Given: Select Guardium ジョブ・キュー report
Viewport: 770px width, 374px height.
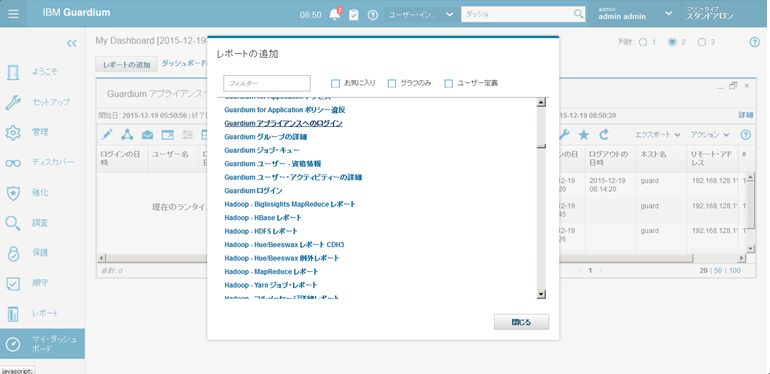Looking at the screenshot, I should pos(262,150).
